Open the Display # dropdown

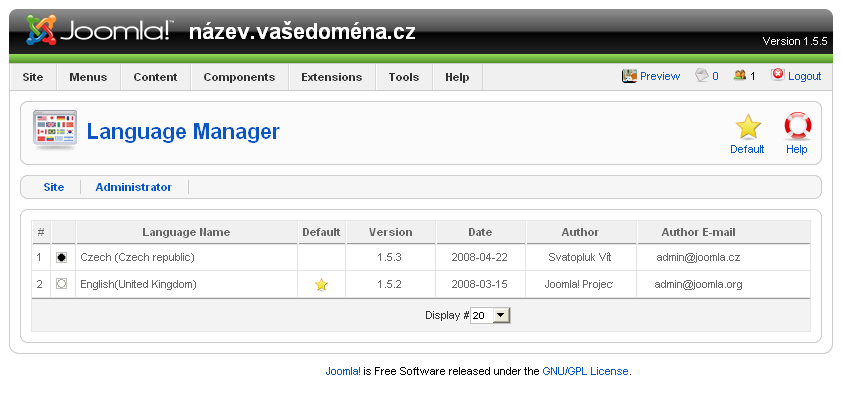(x=490, y=316)
